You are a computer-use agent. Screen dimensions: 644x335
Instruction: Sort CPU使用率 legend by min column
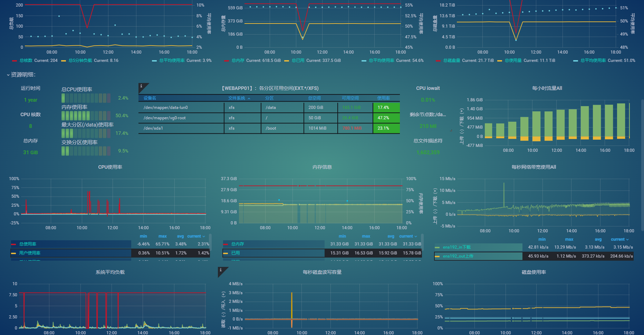[x=143, y=236]
